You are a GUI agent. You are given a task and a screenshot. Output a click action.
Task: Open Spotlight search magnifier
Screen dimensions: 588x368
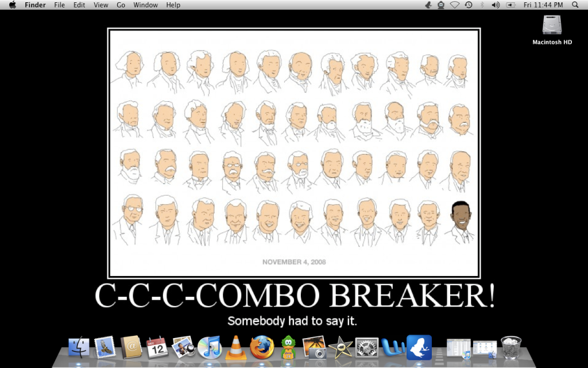[x=575, y=5]
